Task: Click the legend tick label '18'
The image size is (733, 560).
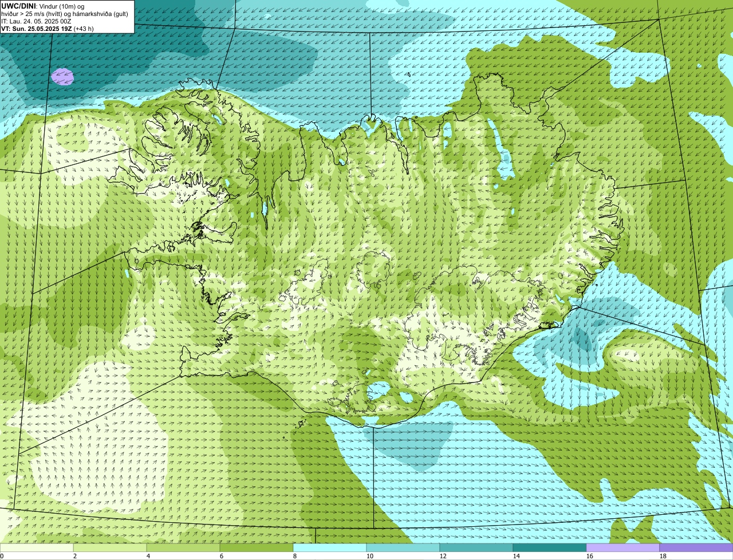Action: point(663,556)
